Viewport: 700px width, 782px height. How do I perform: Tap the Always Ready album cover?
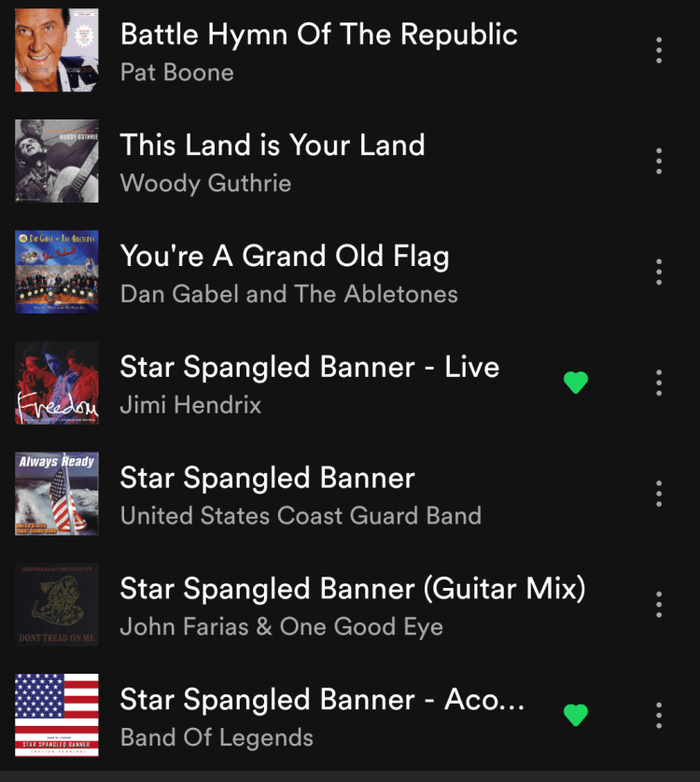[56, 494]
